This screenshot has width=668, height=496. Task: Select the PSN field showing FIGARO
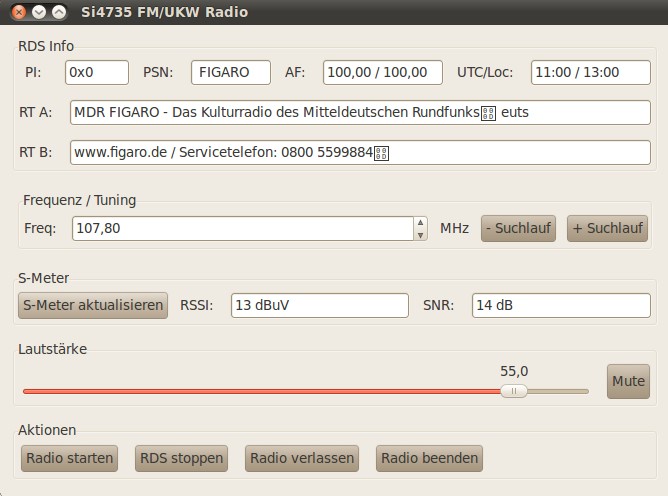[231, 73]
